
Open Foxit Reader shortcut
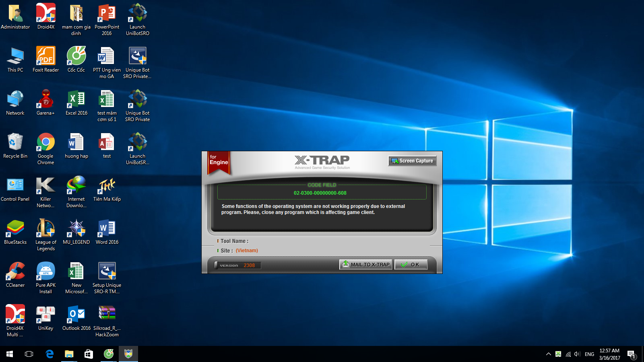[46, 60]
